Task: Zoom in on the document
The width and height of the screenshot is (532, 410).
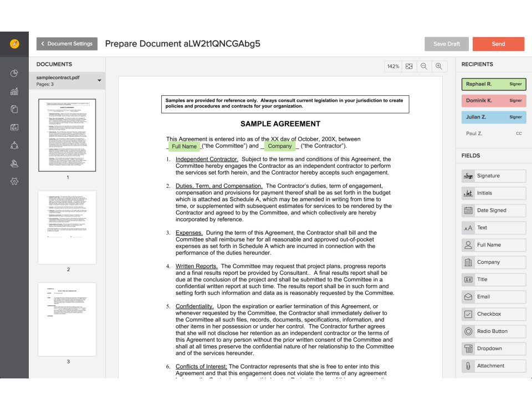Action: [439, 66]
